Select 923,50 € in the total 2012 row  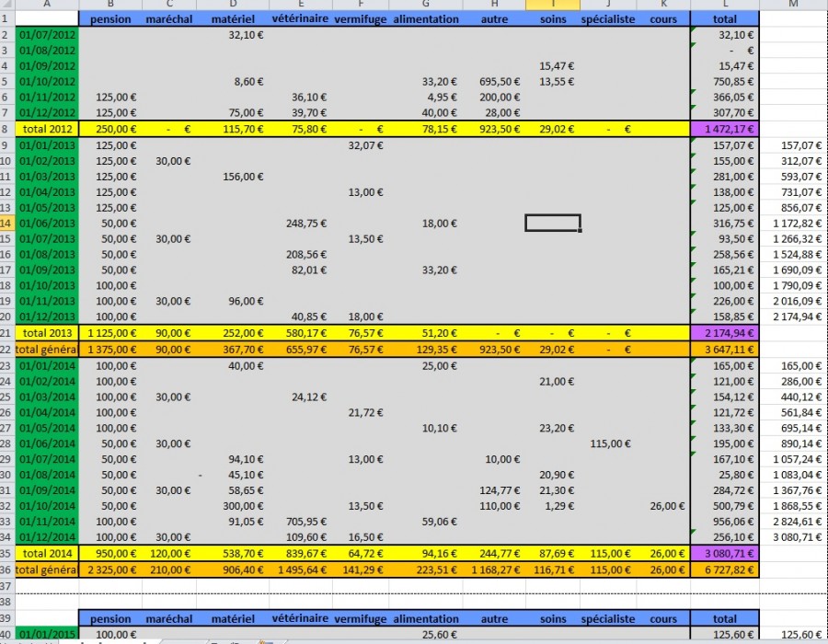[x=494, y=129]
